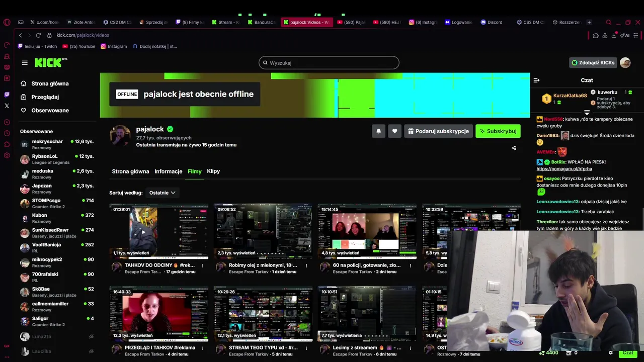
Task: Reload the page with refresh icon
Action: 38,35
